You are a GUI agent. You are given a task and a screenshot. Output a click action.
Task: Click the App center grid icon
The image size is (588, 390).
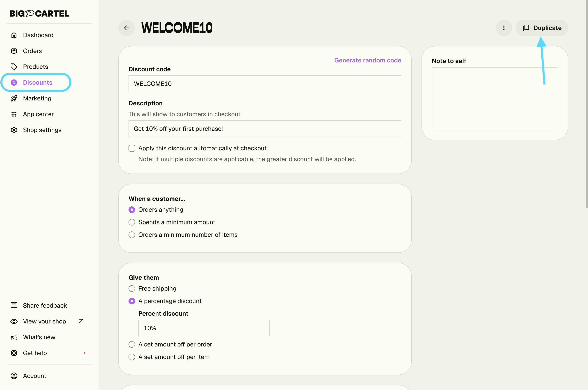pyautogui.click(x=14, y=114)
